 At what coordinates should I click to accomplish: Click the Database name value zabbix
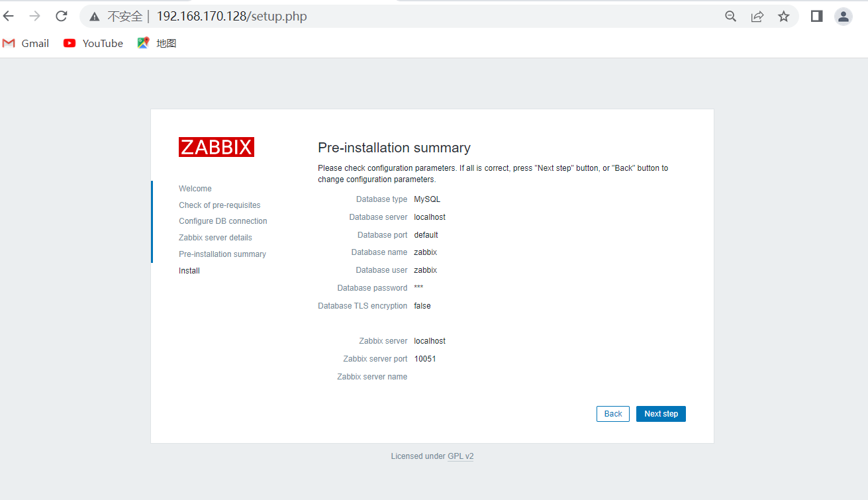(426, 252)
